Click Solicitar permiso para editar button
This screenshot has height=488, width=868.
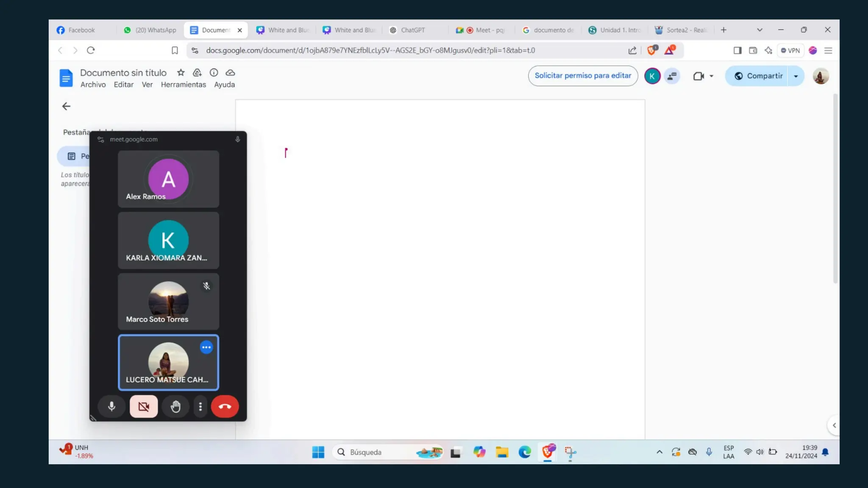(583, 76)
